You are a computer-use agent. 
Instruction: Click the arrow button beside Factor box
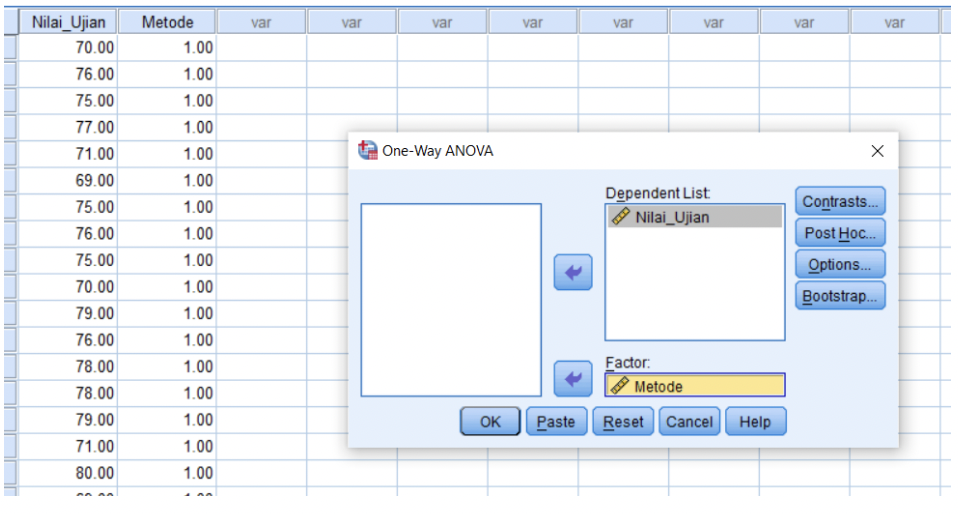click(x=572, y=379)
